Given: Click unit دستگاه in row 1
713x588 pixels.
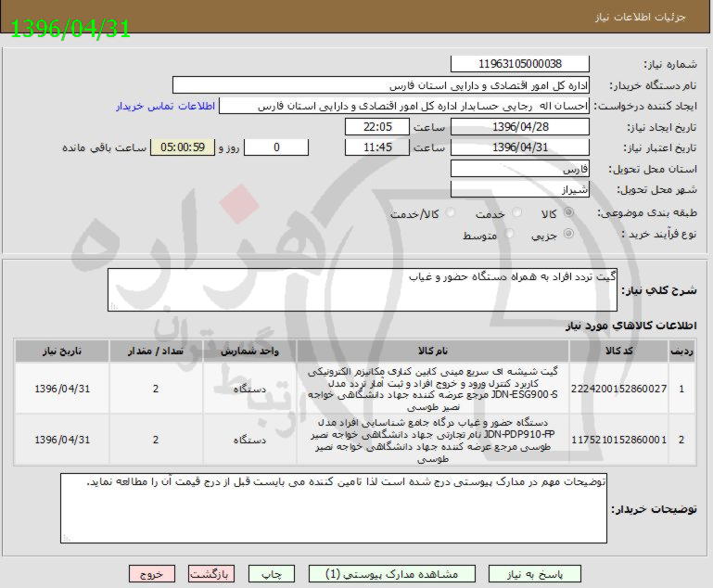Looking at the screenshot, I should click(x=249, y=389).
